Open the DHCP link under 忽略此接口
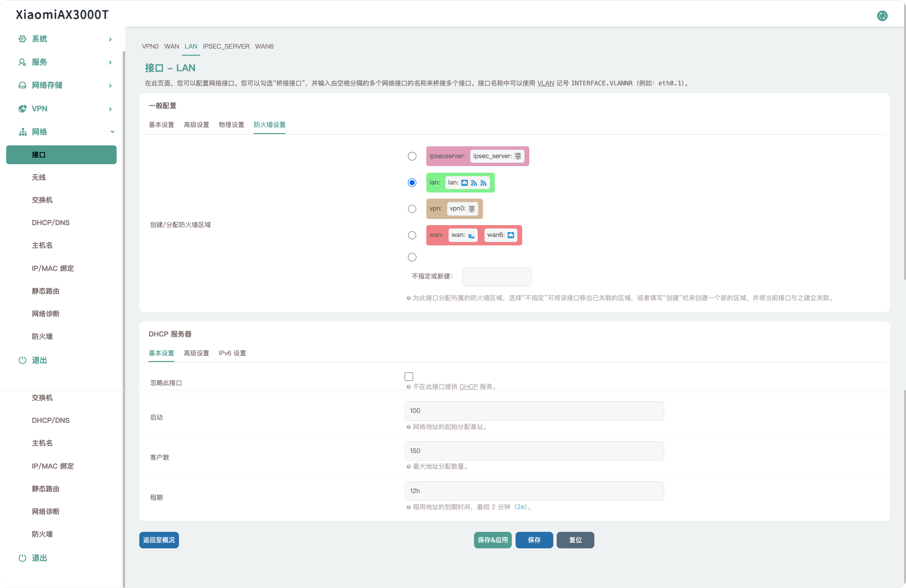The height and width of the screenshot is (588, 906). click(x=468, y=386)
